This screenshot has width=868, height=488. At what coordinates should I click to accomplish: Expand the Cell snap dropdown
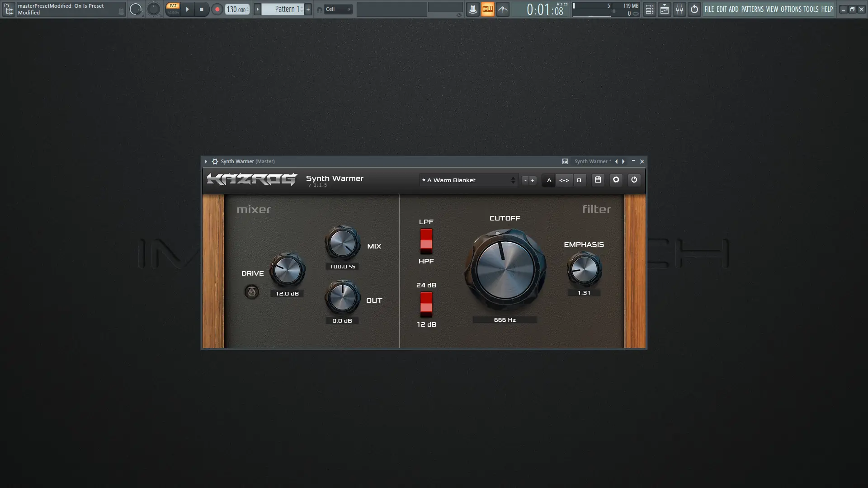[x=338, y=9]
